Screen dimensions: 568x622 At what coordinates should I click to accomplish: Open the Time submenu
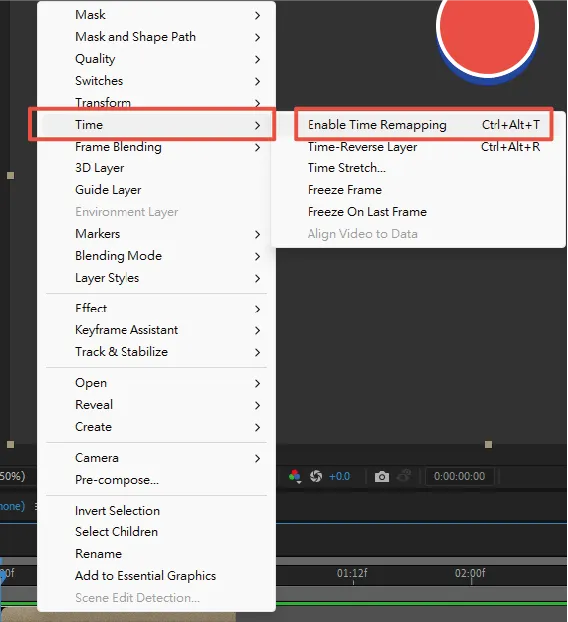[x=156, y=125]
